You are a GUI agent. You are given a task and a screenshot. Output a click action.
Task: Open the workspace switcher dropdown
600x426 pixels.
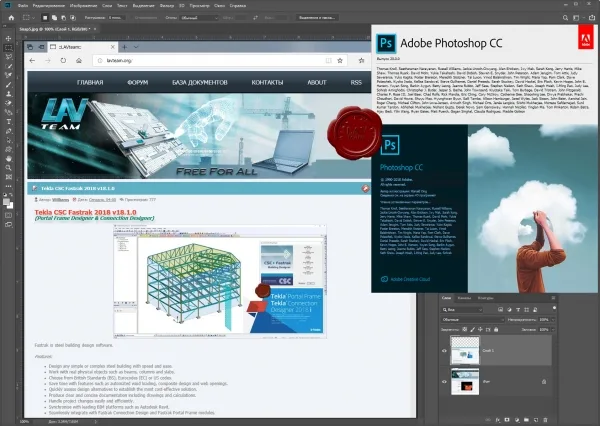pos(578,18)
